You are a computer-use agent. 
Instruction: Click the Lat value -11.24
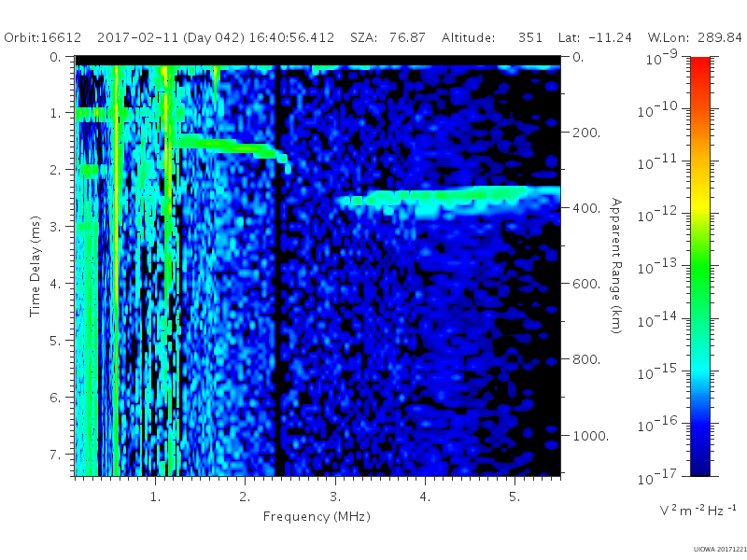pos(611,37)
